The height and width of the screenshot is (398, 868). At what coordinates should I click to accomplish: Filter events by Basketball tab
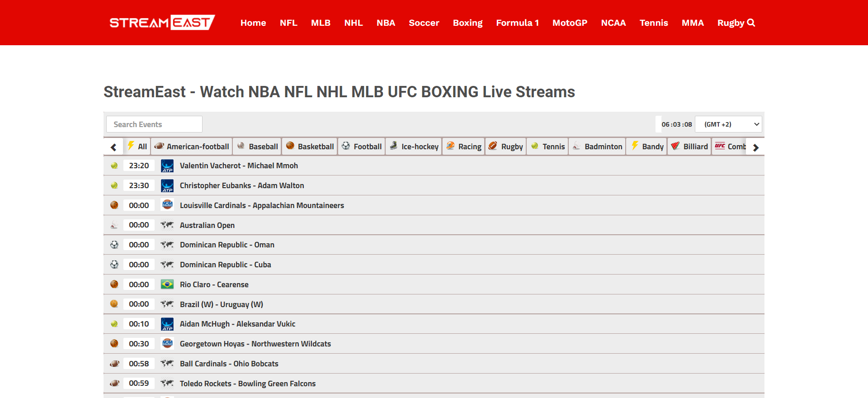click(310, 147)
